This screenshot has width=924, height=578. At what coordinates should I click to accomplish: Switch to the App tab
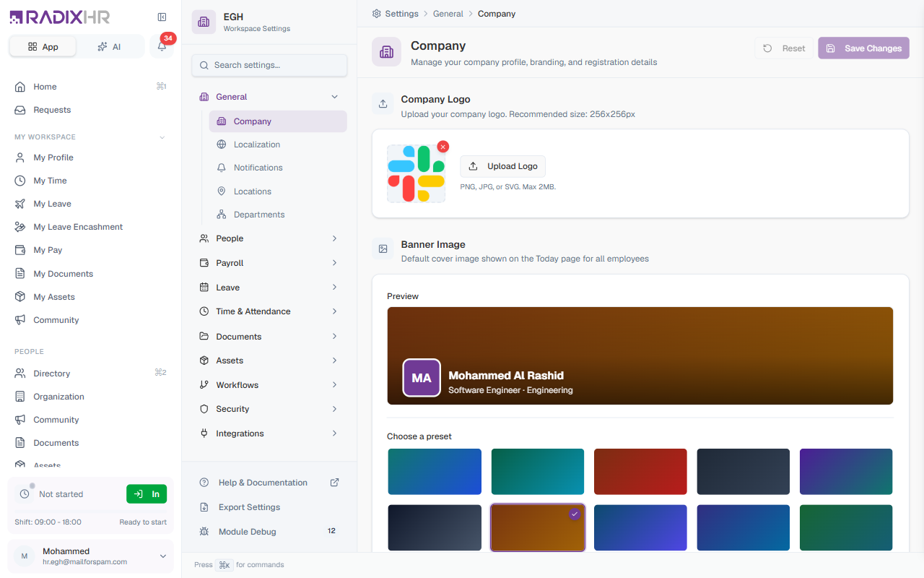43,46
